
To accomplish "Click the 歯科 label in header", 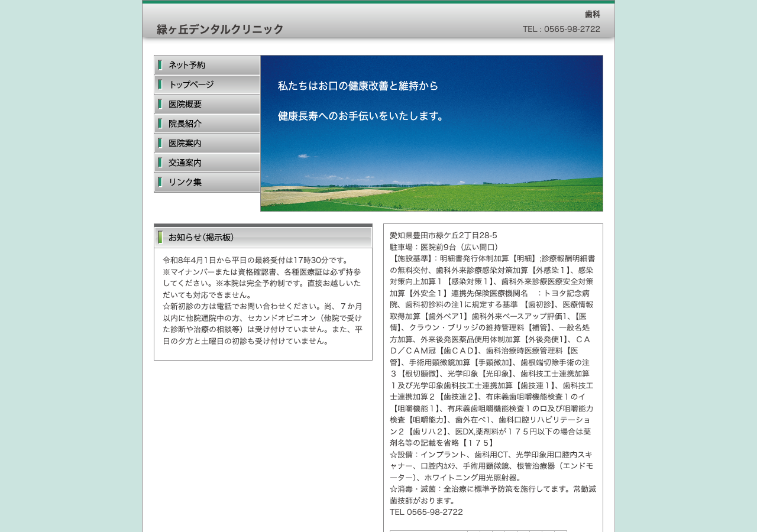I will (593, 14).
